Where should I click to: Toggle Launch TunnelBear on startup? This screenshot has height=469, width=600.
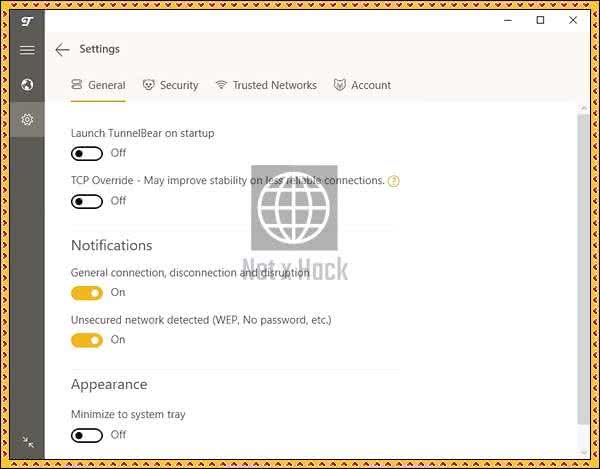pyautogui.click(x=87, y=154)
